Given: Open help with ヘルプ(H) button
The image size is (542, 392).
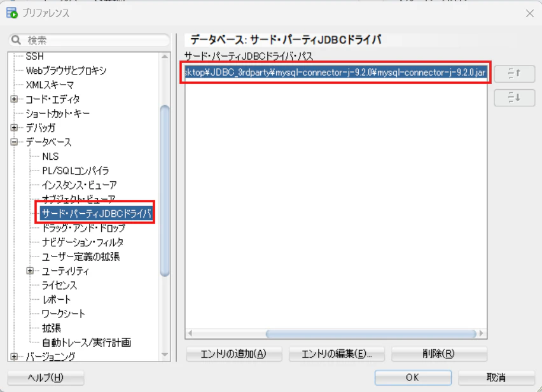Looking at the screenshot, I should pos(46,377).
